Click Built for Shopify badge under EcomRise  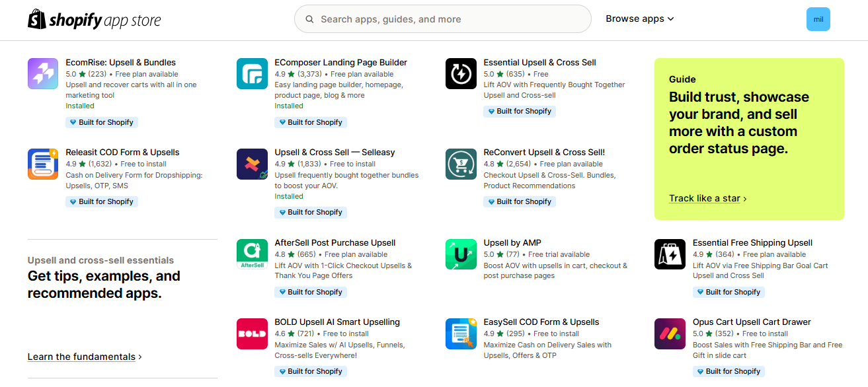[x=102, y=122]
